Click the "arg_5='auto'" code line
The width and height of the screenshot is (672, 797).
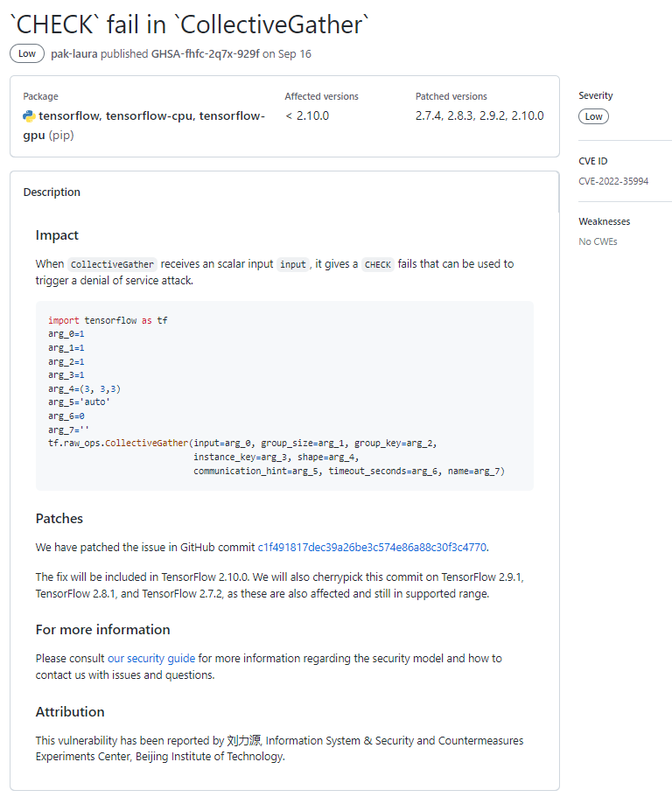[80, 402]
